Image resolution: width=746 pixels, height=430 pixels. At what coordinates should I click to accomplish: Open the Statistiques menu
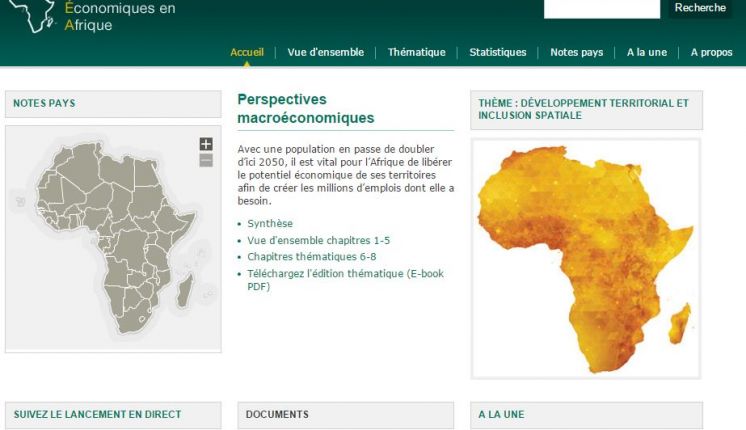pos(497,52)
